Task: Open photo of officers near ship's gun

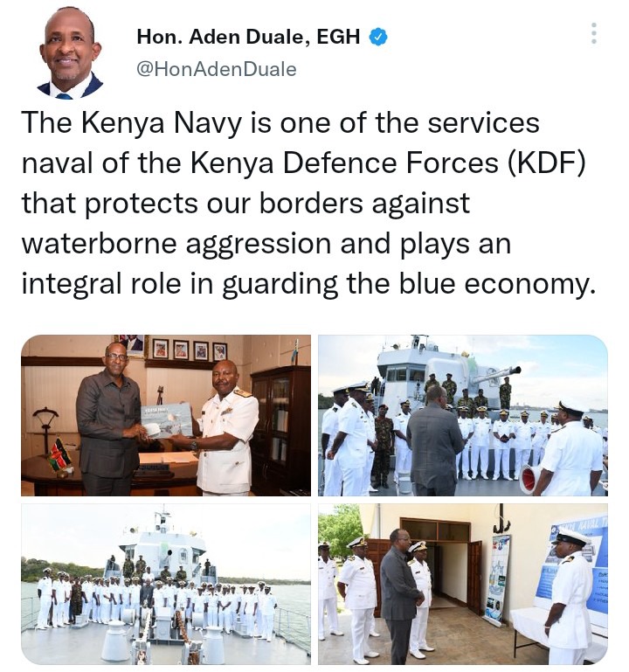Action: tap(463, 415)
